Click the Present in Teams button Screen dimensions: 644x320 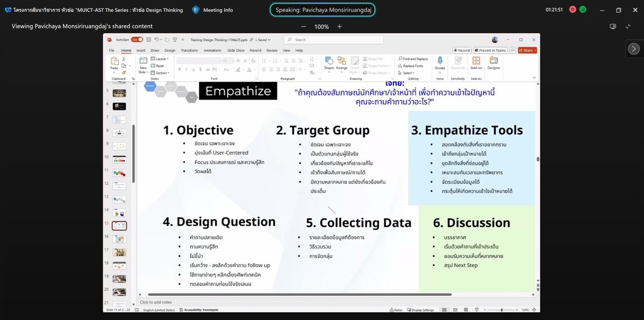pyautogui.click(x=490, y=50)
